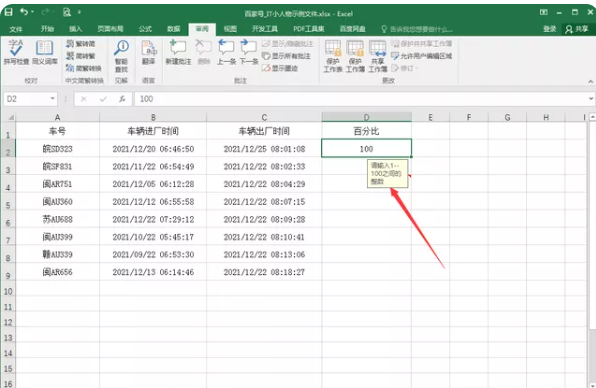Click the Ribbon Display Options icon in title bar
Screen dimensions: 596x388
click(544, 12)
